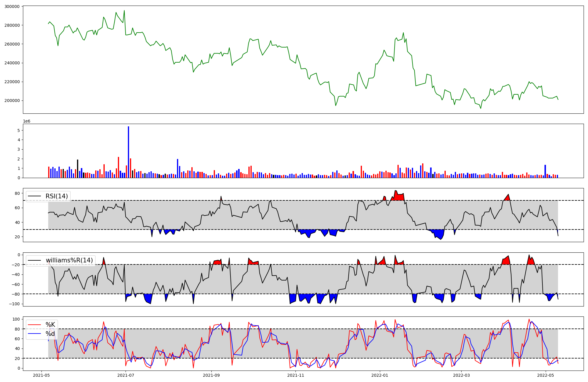
Task: Click the 300000 price axis label
Action: pos(12,6)
